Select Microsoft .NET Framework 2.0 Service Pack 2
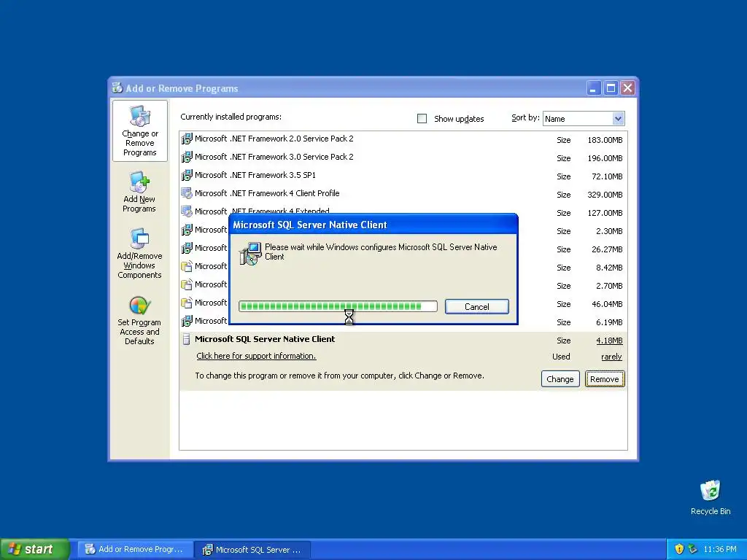This screenshot has width=747, height=560. 274,139
